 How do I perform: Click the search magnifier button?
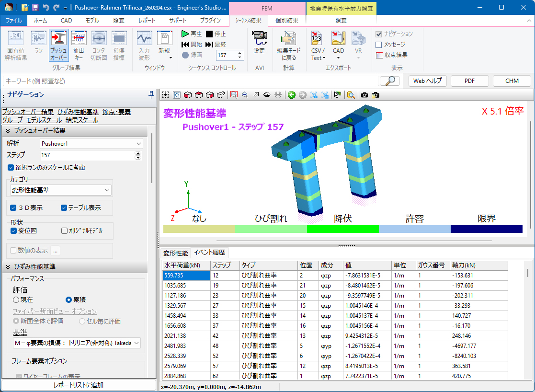390,81
